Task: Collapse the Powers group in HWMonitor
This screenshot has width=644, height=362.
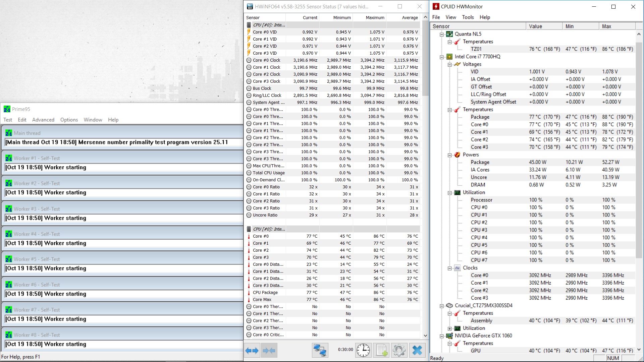Action: pyautogui.click(x=449, y=155)
